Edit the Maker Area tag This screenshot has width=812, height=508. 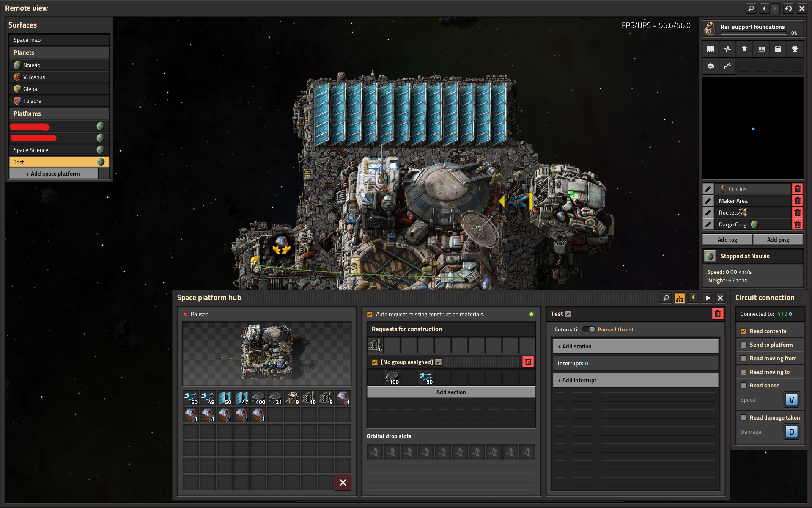pyautogui.click(x=708, y=201)
